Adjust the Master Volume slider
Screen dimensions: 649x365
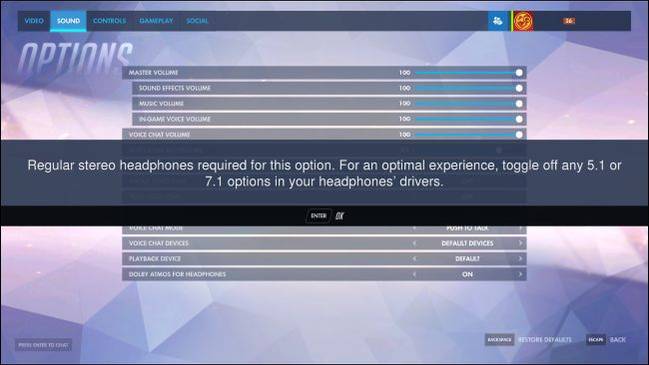click(x=469, y=73)
